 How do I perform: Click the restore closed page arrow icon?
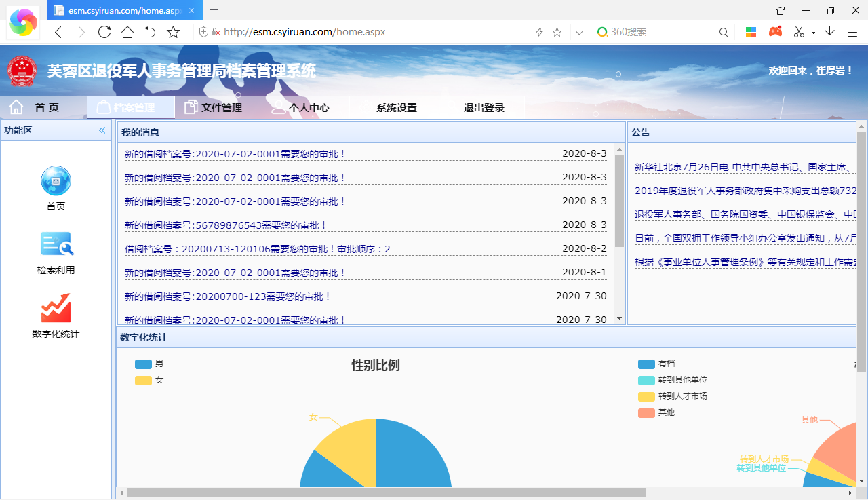[x=150, y=32]
